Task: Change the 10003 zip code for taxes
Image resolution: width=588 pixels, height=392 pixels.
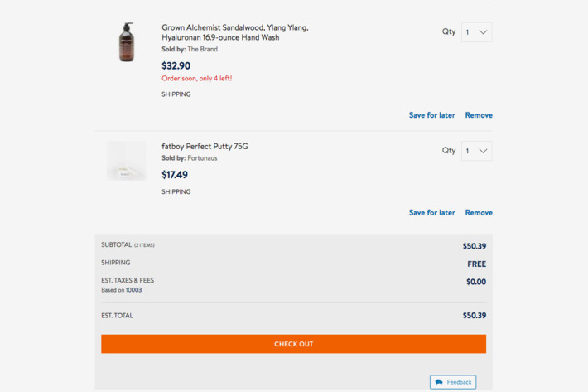Action: [x=133, y=290]
